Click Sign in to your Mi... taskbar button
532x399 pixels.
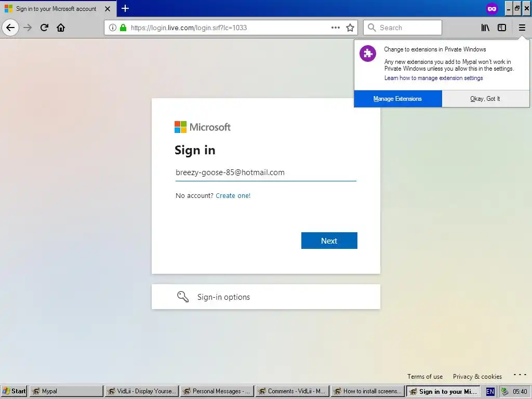(x=443, y=391)
